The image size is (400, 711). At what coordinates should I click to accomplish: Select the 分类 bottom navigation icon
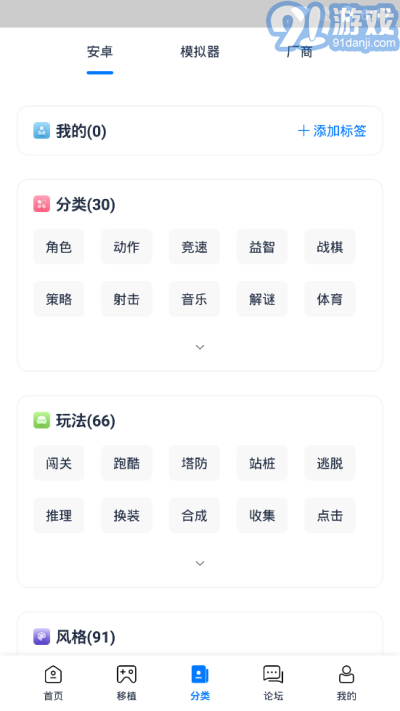coord(200,675)
